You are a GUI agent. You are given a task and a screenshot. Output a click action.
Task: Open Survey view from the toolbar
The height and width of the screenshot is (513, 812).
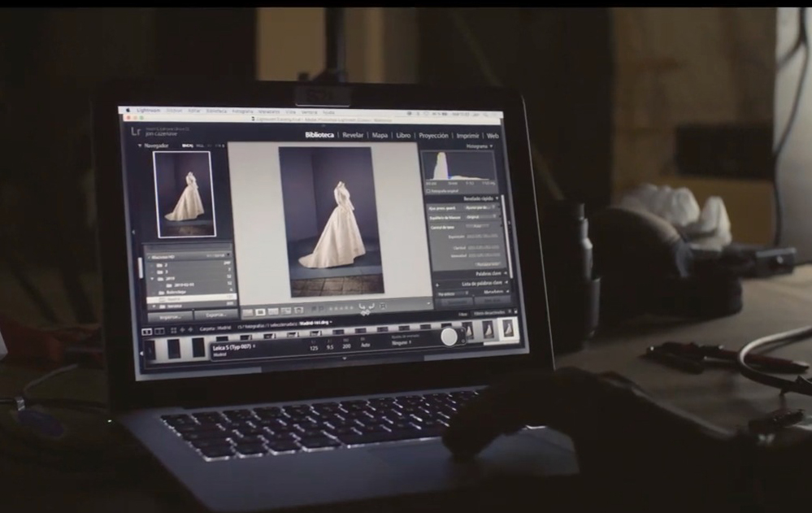pyautogui.click(x=286, y=311)
